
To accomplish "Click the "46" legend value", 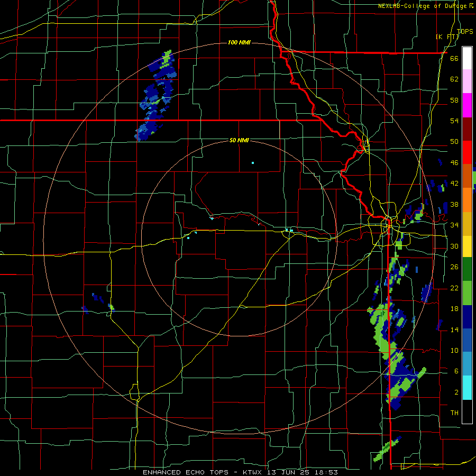I will click(454, 163).
